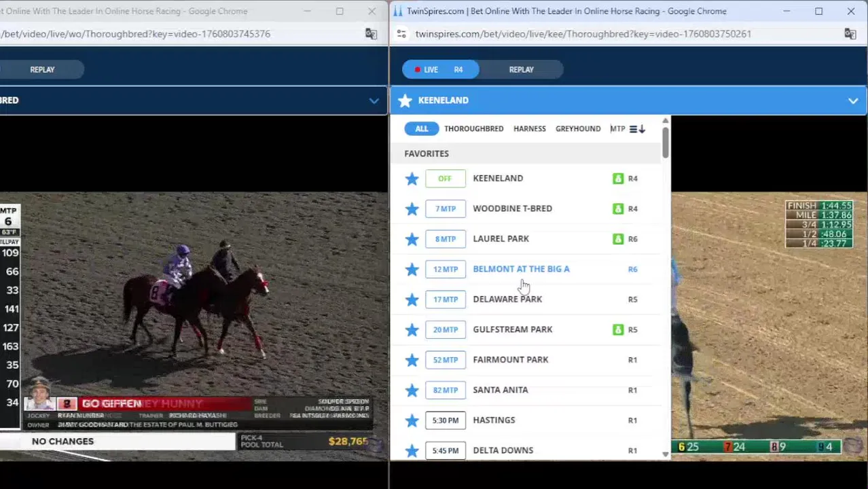Filter tracks by All
This screenshot has width=868, height=489.
click(x=422, y=128)
